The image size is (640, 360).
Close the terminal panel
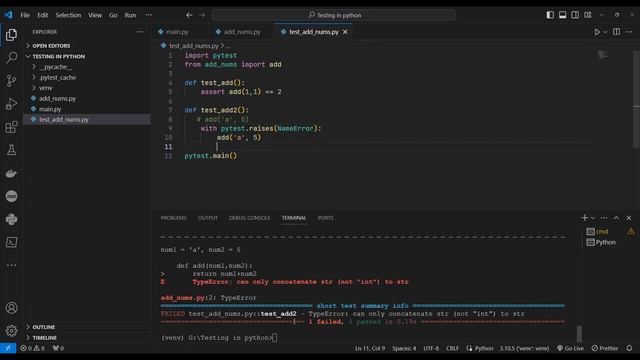629,218
